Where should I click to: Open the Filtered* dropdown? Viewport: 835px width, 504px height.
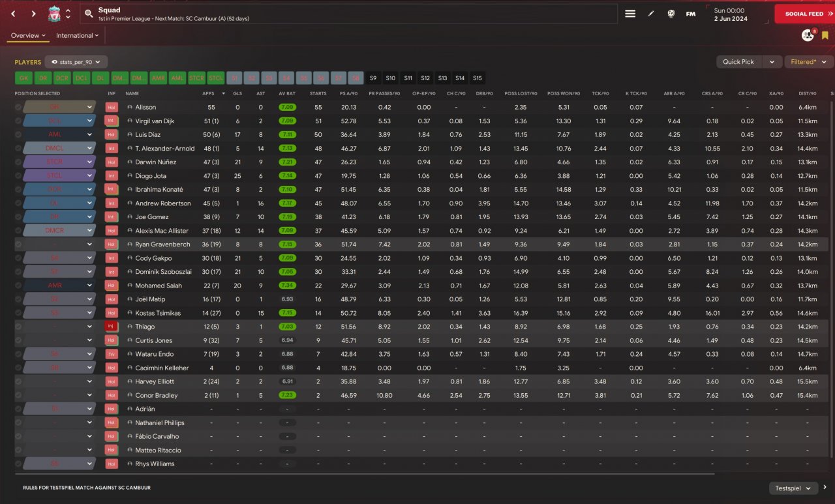point(809,62)
